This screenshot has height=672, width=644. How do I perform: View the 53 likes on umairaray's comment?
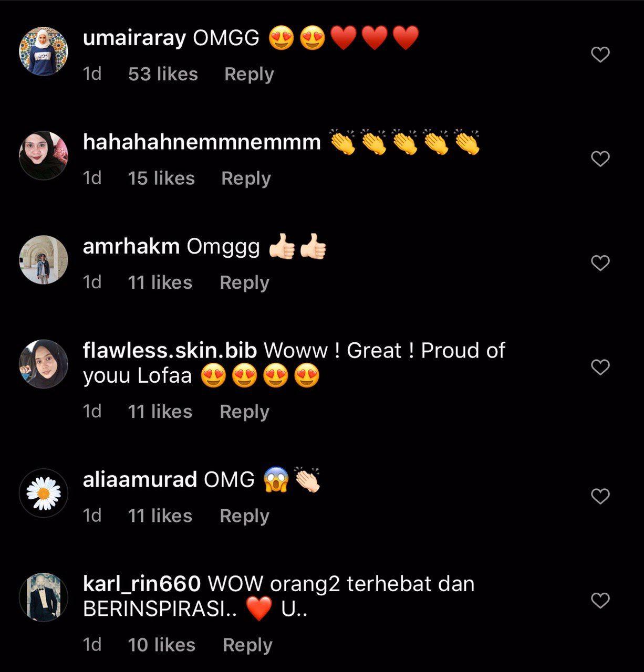163,74
